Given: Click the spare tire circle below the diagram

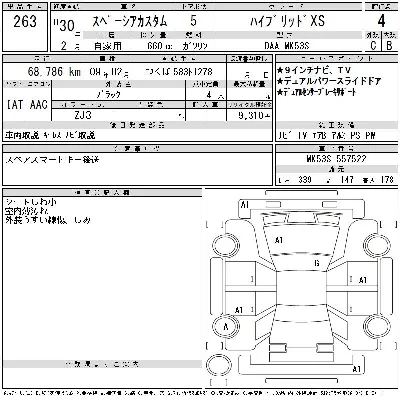Looking at the screenshot, I should [x=219, y=366].
